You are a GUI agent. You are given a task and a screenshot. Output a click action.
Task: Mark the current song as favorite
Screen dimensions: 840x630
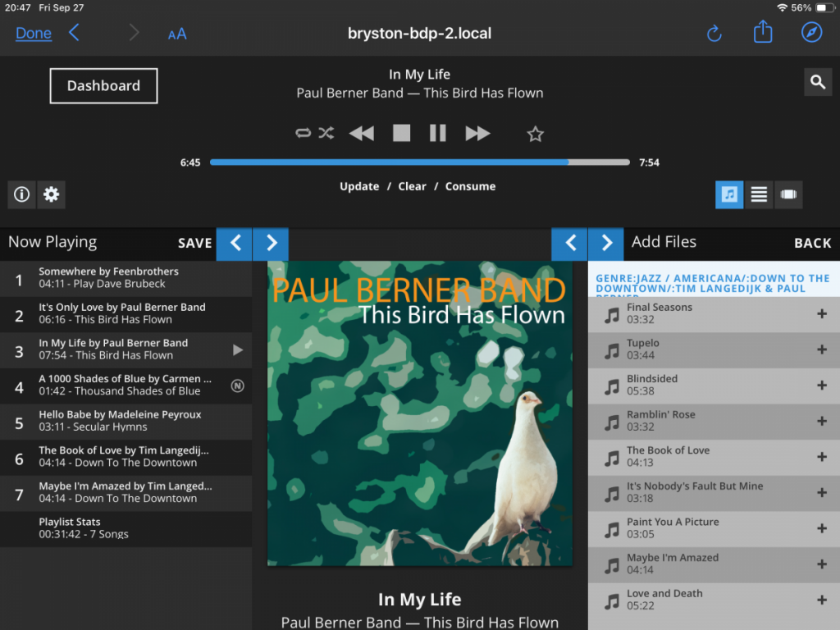(x=535, y=134)
